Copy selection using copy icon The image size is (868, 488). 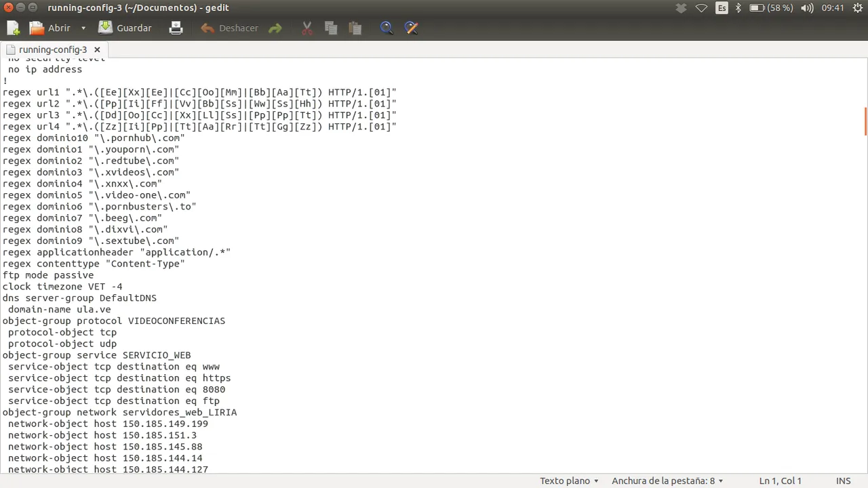point(331,28)
